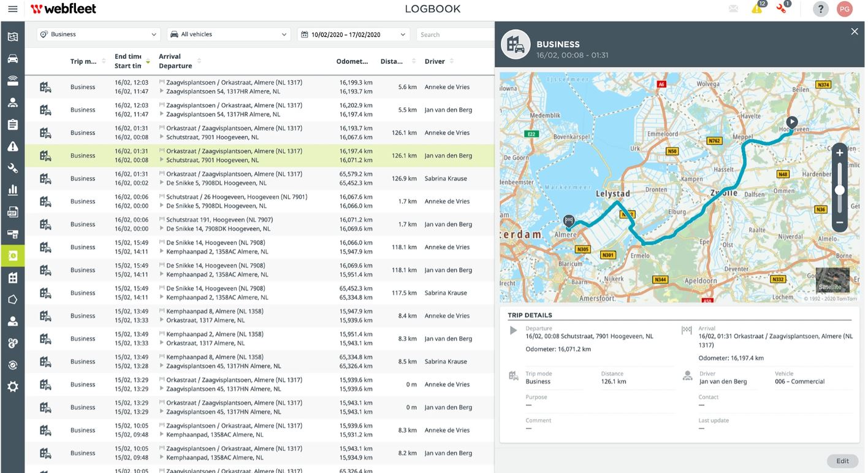868x473 pixels.
Task: Open the PDF reports sidebar icon
Action: click(x=12, y=212)
